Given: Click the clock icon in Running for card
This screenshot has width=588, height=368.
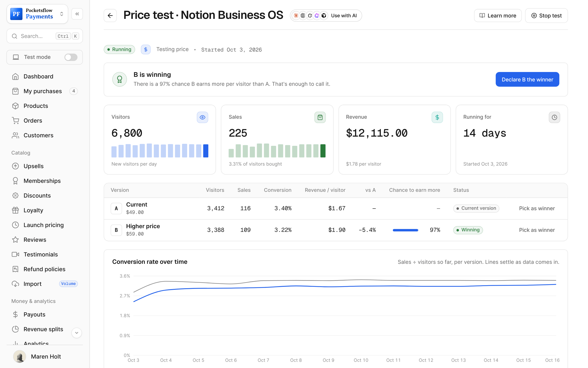Looking at the screenshot, I should click(x=554, y=117).
